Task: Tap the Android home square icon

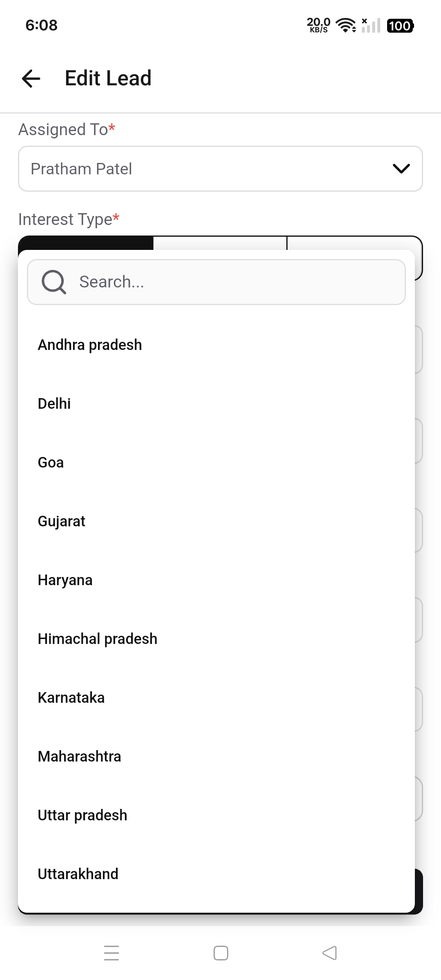Action: tap(221, 953)
